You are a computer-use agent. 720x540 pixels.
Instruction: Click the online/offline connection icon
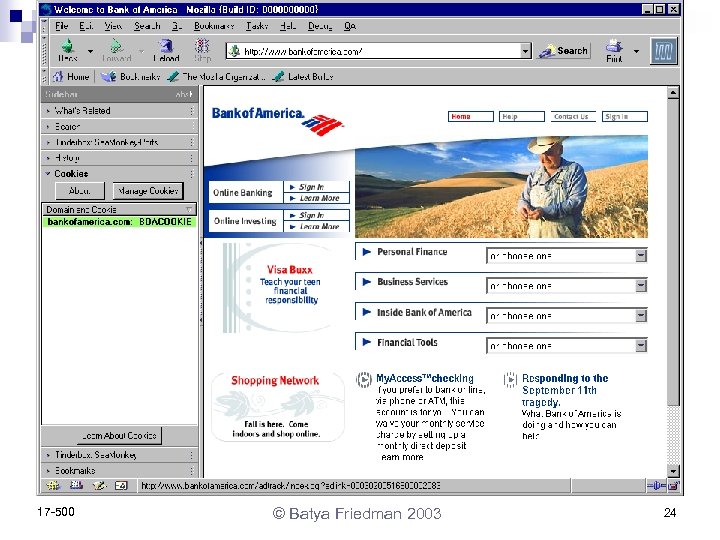click(656, 485)
